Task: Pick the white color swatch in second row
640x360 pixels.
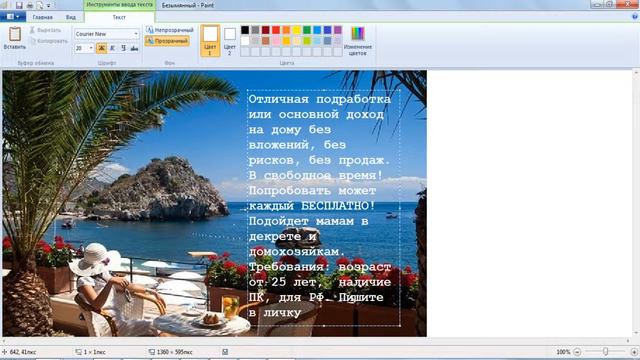Action: [x=245, y=41]
